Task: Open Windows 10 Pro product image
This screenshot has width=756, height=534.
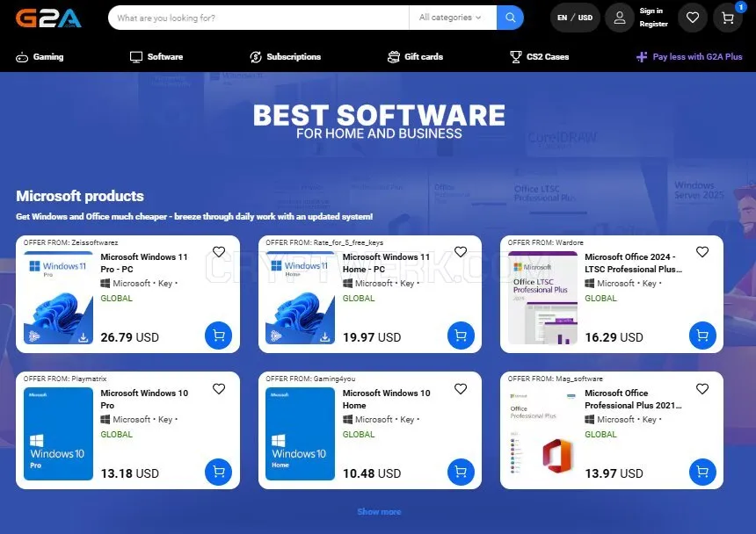Action: click(58, 434)
